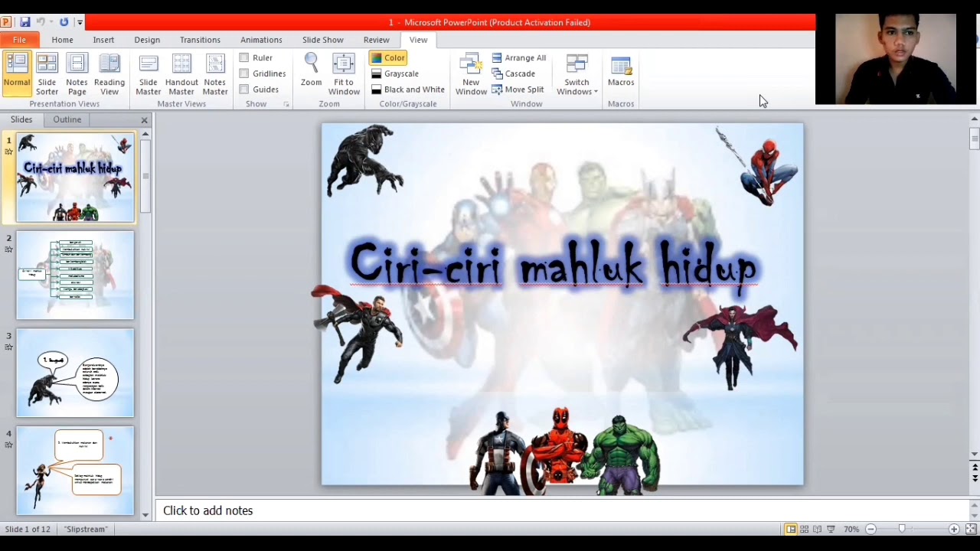980x551 pixels.
Task: Repeat the last action in quick access toolbar
Action: click(64, 22)
